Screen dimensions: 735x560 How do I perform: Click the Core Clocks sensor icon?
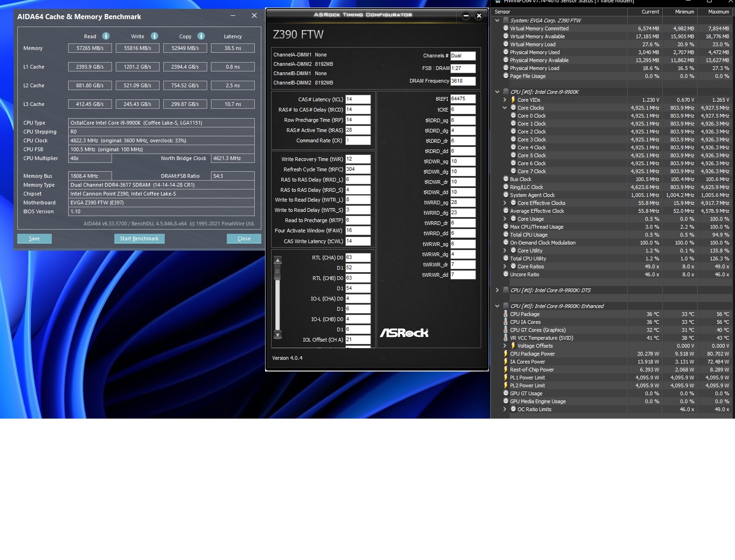[513, 108]
